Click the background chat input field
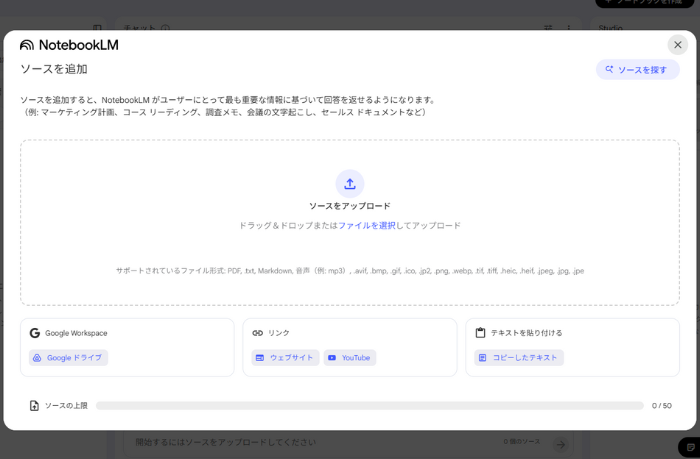Viewport: 700px width, 459px height. click(348, 442)
